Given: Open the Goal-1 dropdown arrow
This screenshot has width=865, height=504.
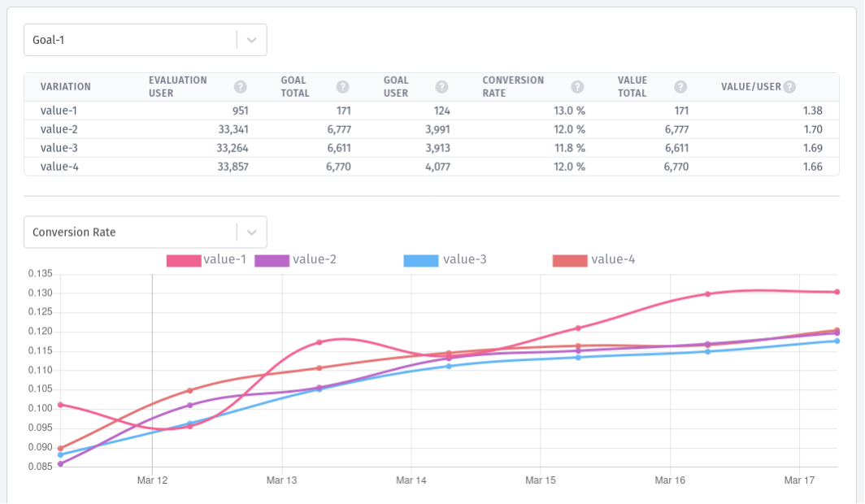Looking at the screenshot, I should click(252, 40).
